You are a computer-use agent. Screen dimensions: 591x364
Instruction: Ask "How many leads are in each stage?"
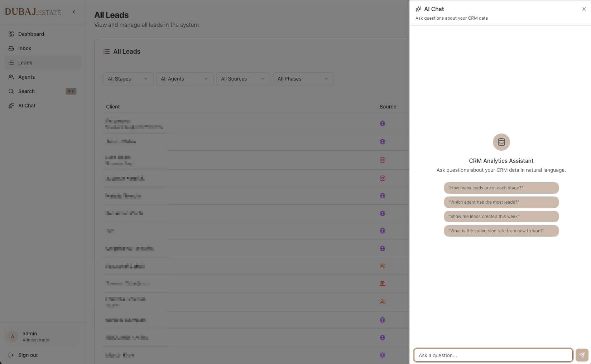(x=501, y=188)
